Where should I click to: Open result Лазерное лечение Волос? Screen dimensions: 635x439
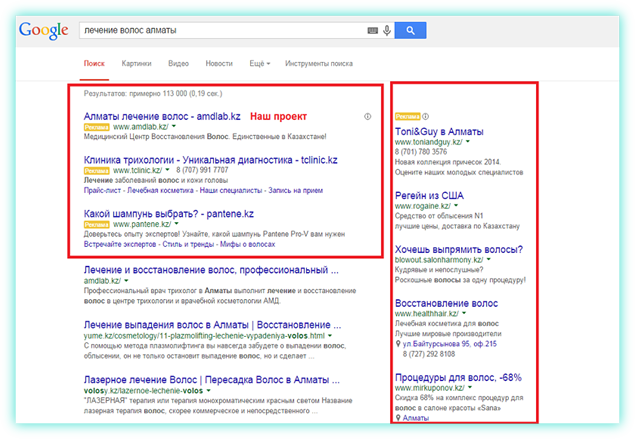pyautogui.click(x=211, y=380)
